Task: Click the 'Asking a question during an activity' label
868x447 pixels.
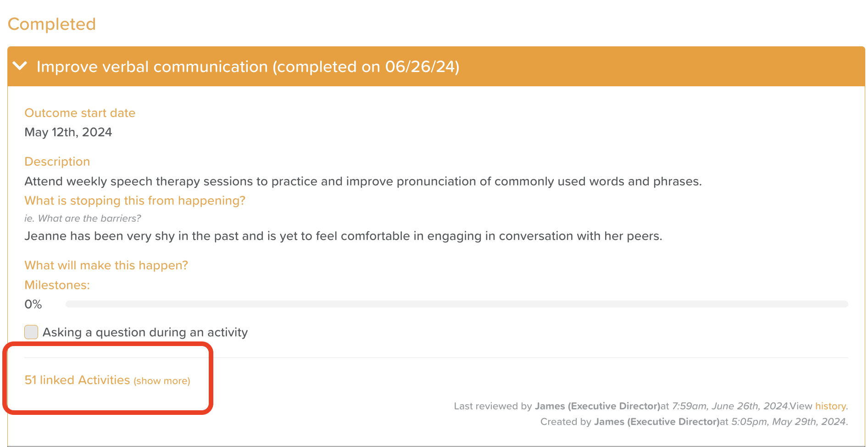Action: tap(145, 332)
